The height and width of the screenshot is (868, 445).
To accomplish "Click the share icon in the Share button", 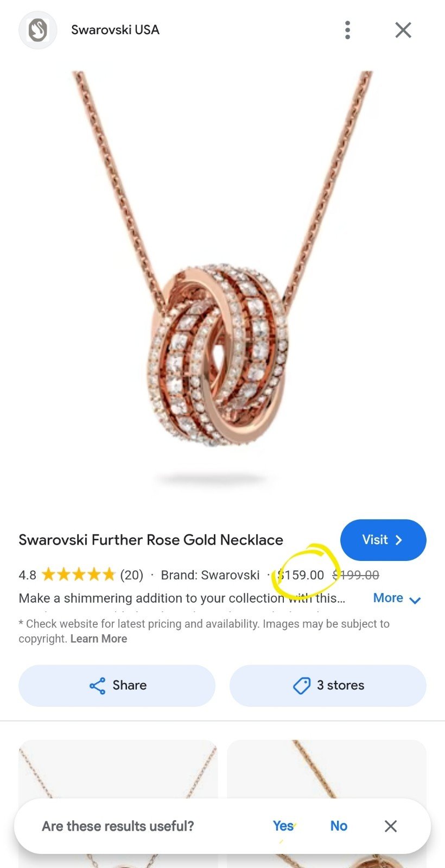I will tap(97, 686).
